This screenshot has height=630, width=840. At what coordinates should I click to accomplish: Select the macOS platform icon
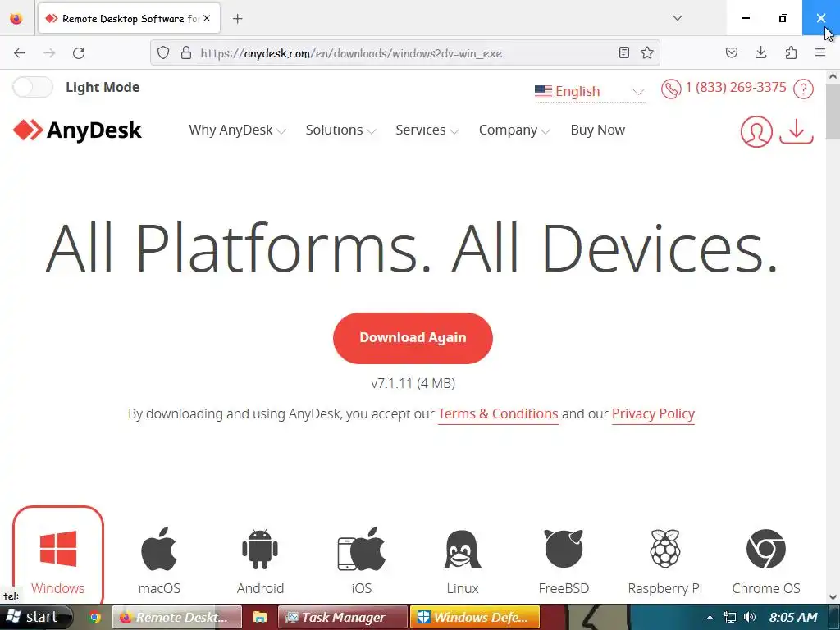point(159,548)
